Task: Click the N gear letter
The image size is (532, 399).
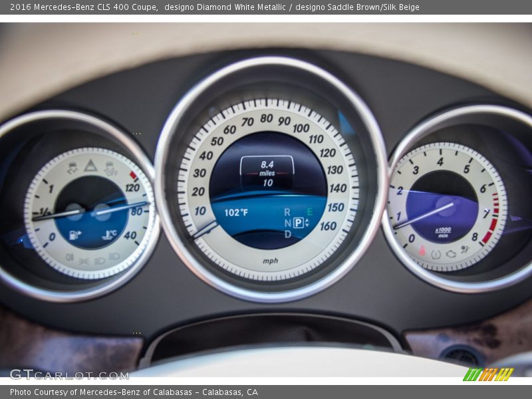Action: [x=287, y=223]
